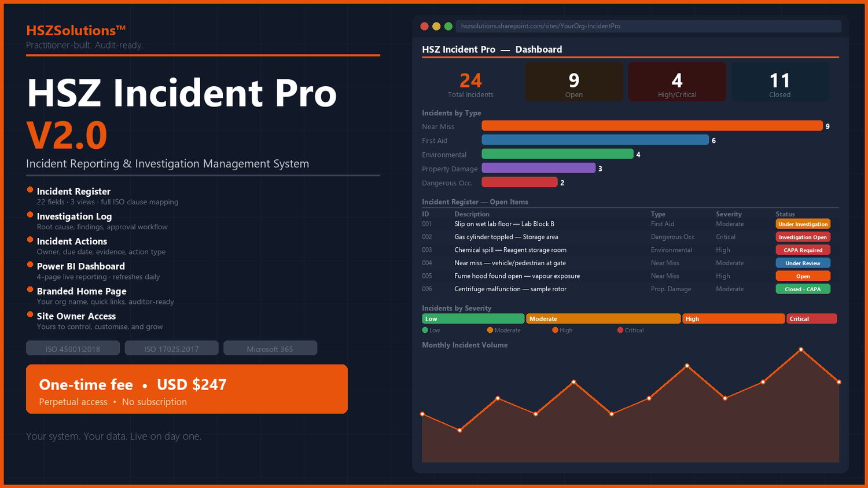868x488 pixels.
Task: Click the green Low severity segment
Action: point(473,319)
